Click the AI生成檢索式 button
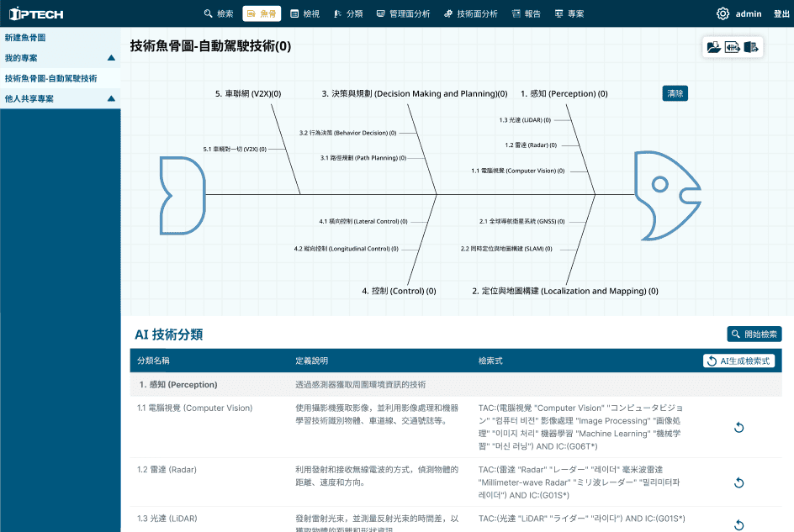The width and height of the screenshot is (794, 532). point(738,361)
